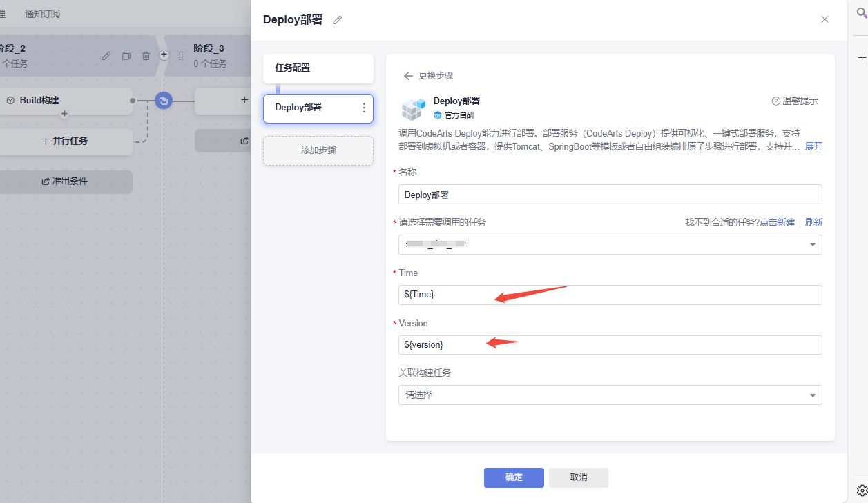The height and width of the screenshot is (503, 868).
Task: Add stage after 阶段_2 with plus icon
Action: [x=164, y=55]
